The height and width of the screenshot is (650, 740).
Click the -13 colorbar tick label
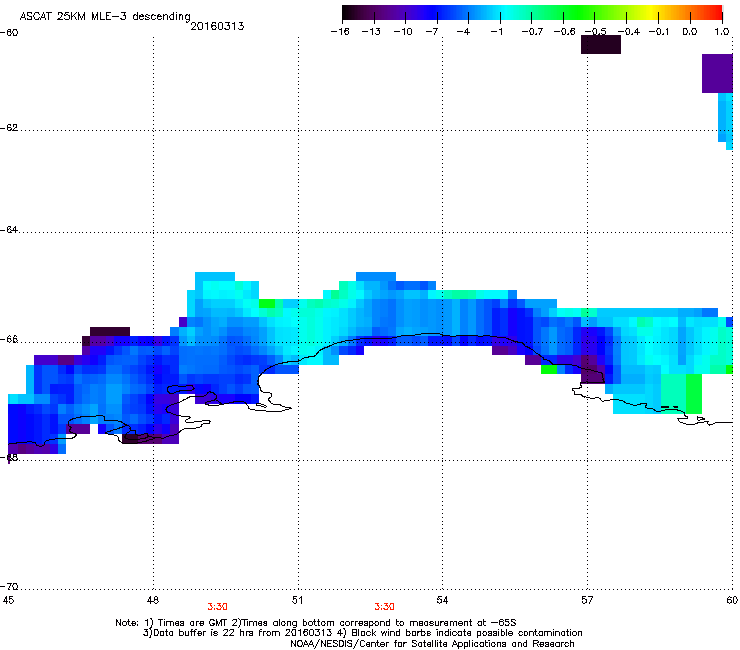tap(371, 32)
